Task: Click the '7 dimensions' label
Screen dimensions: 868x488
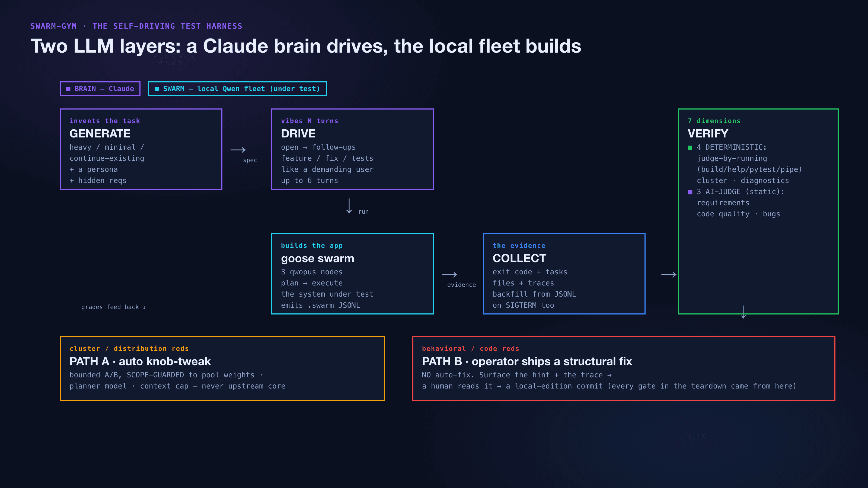Action: (714, 121)
